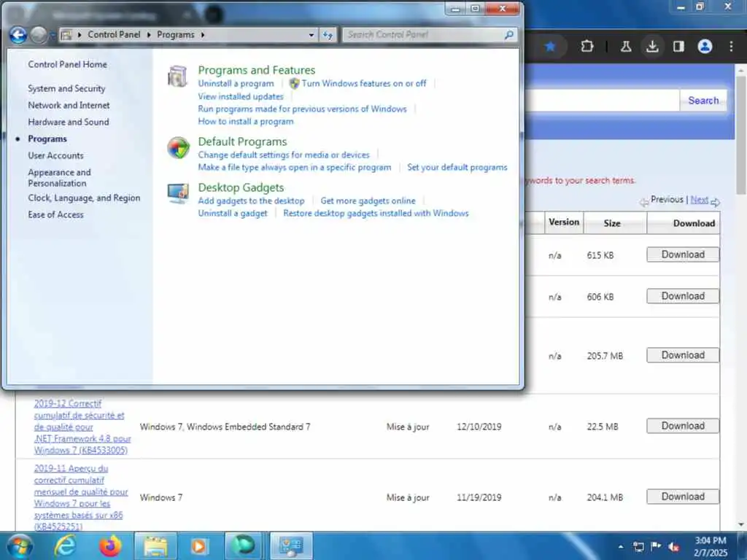The image size is (747, 560).
Task: Click the Next link in catalog pagination
Action: click(700, 200)
